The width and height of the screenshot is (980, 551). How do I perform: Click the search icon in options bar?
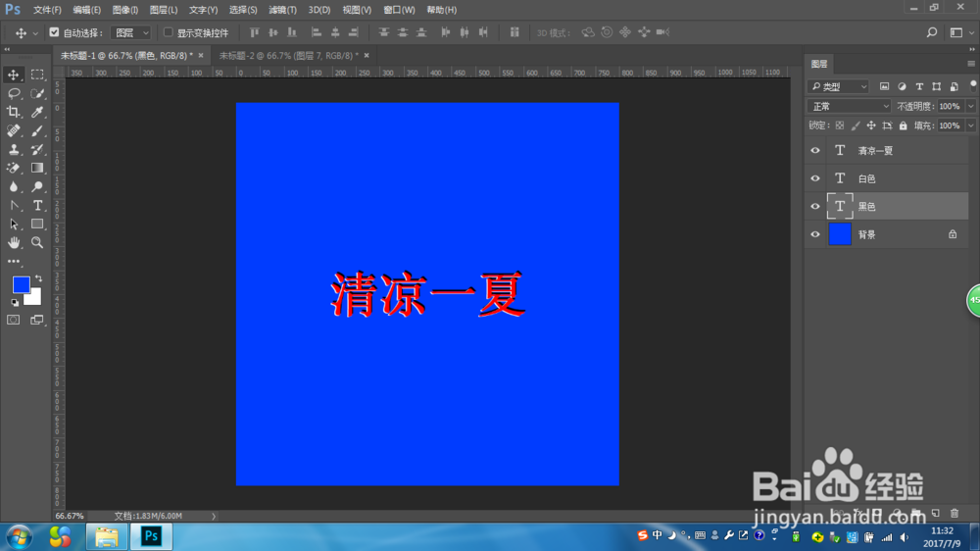931,32
